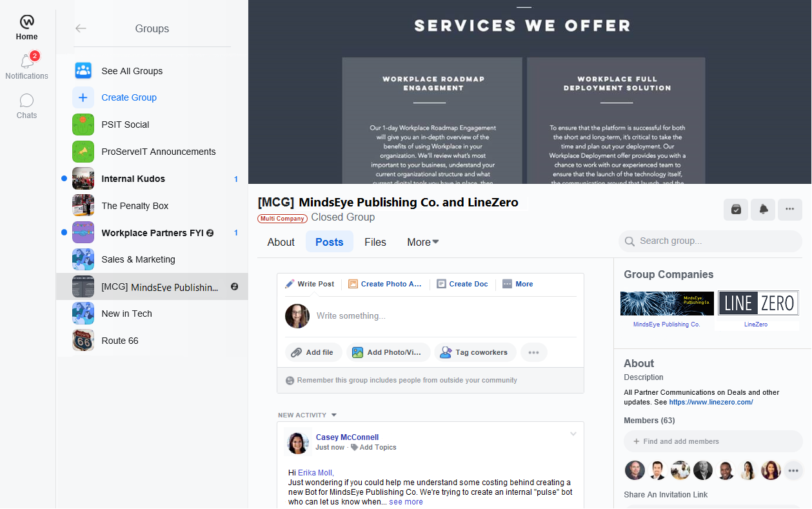Switch to Posts tab
The height and width of the screenshot is (509, 812).
point(330,242)
